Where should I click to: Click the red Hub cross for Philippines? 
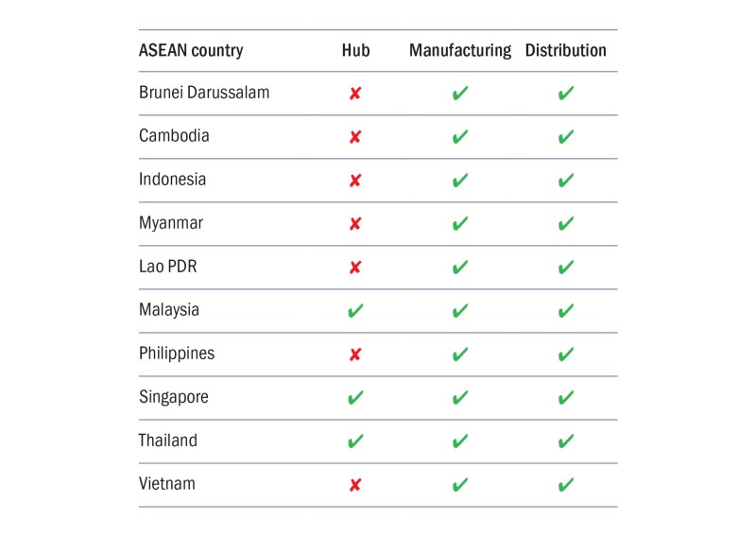355,355
